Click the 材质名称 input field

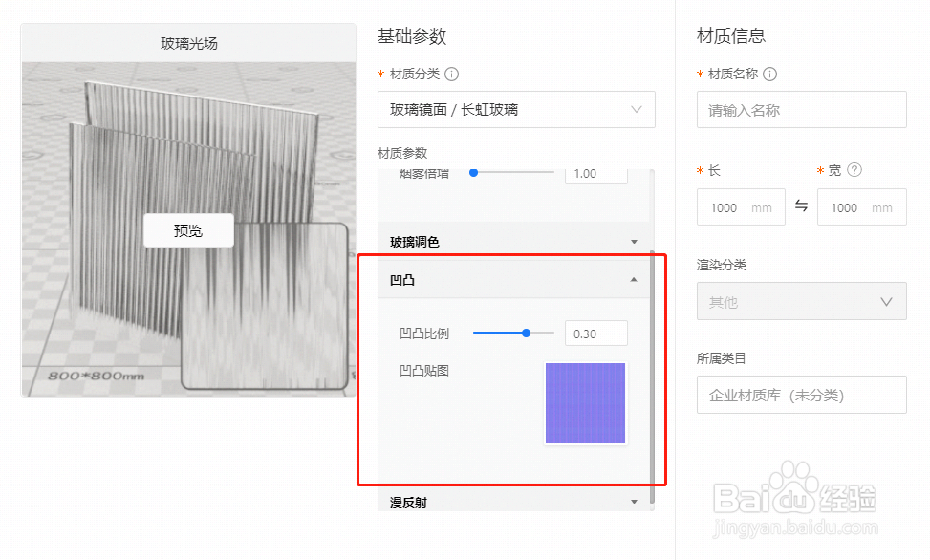tap(801, 110)
